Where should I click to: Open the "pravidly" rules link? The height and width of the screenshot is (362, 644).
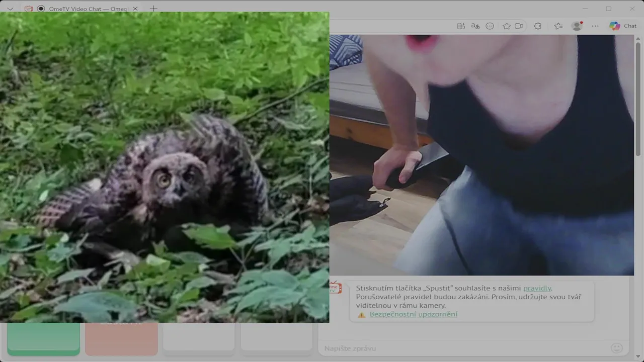[537, 288]
